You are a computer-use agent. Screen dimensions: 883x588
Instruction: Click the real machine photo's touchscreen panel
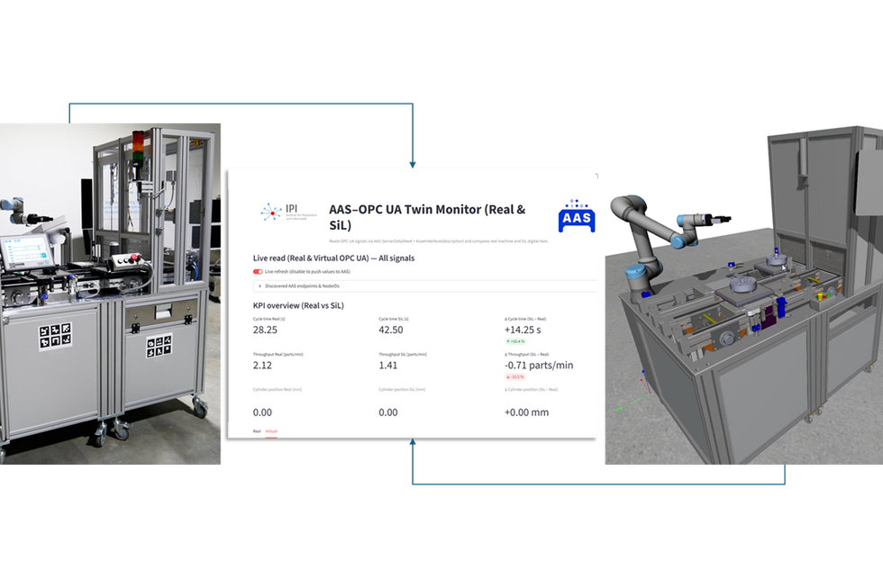[22, 252]
